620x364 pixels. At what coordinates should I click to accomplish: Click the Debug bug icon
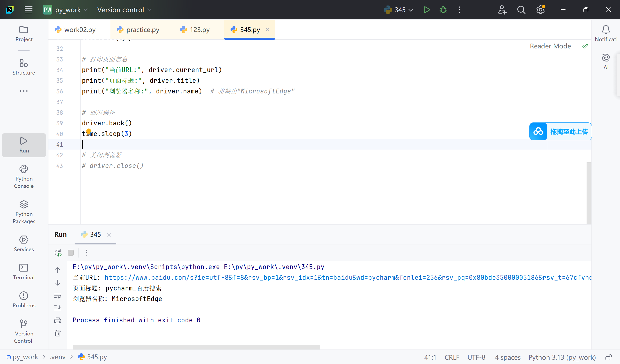[443, 10]
